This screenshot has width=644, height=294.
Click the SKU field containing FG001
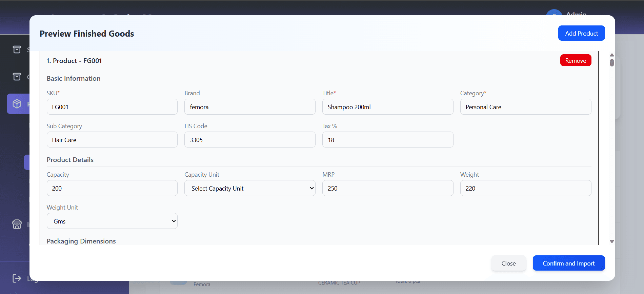(x=112, y=107)
